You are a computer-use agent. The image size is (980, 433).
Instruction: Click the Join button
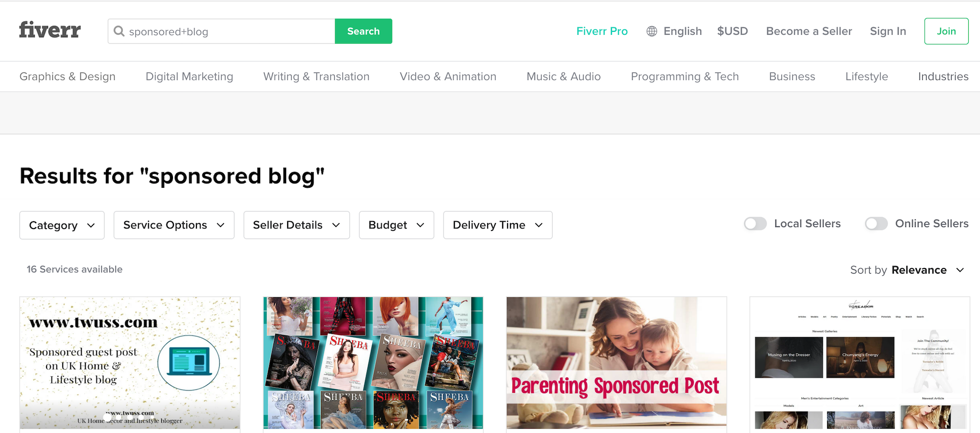tap(946, 31)
